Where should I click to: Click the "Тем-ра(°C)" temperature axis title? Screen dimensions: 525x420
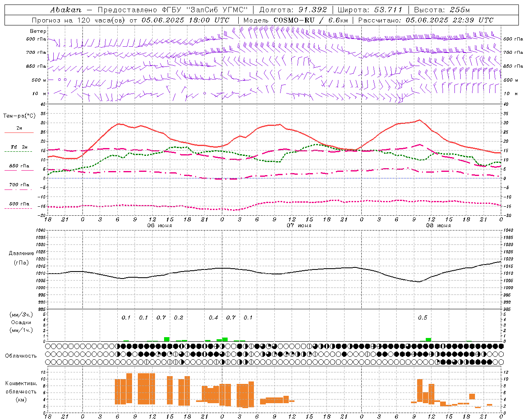coord(19,116)
